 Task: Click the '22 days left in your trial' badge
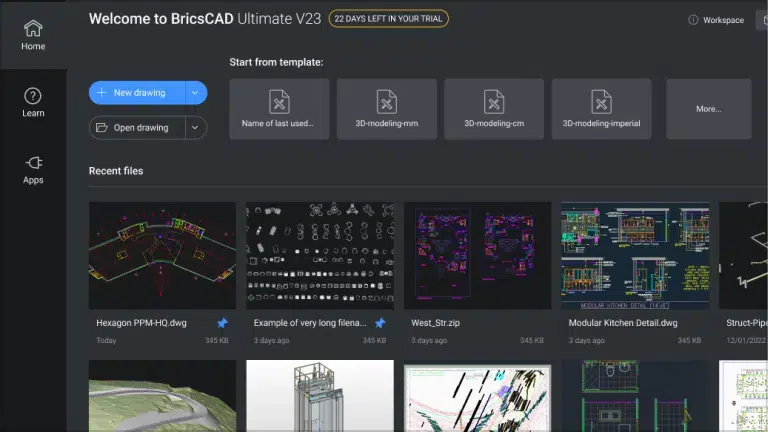point(388,19)
